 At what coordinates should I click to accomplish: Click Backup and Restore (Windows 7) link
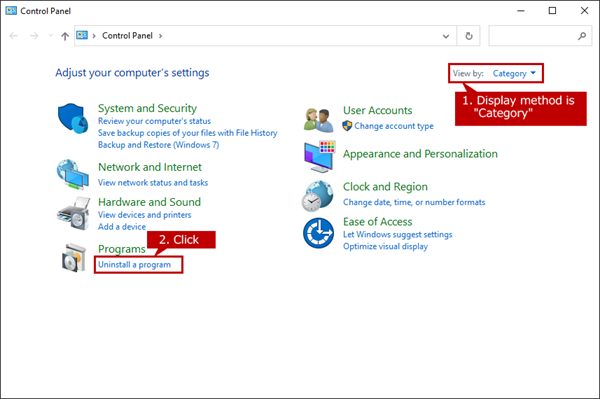158,145
